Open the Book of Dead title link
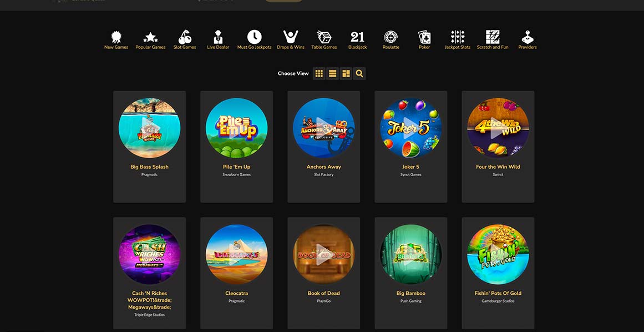 323,293
